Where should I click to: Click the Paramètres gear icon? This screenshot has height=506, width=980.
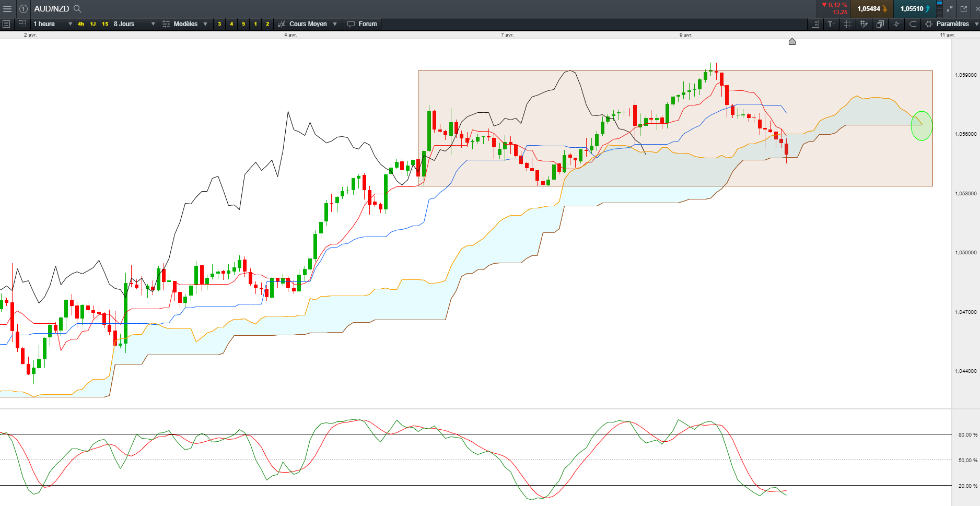928,24
